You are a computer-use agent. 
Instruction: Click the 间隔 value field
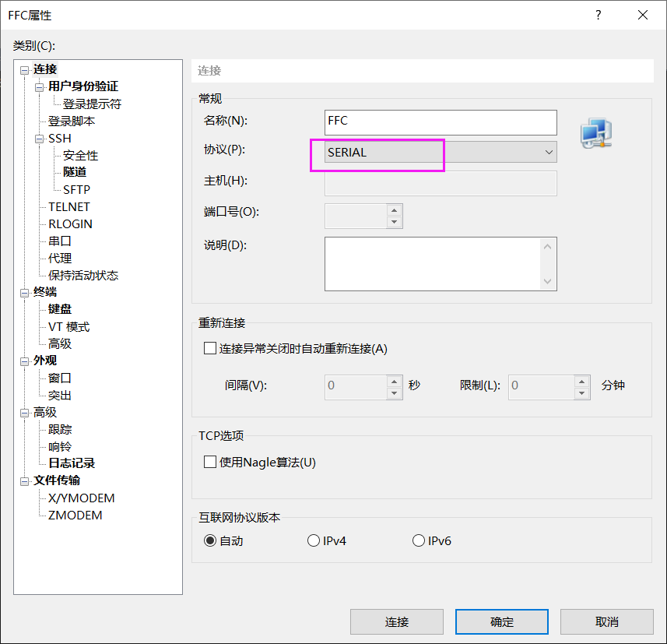(x=356, y=387)
